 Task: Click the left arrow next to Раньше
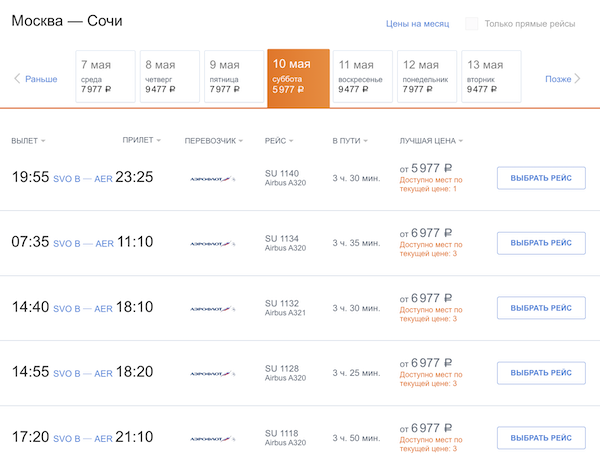[x=17, y=79]
